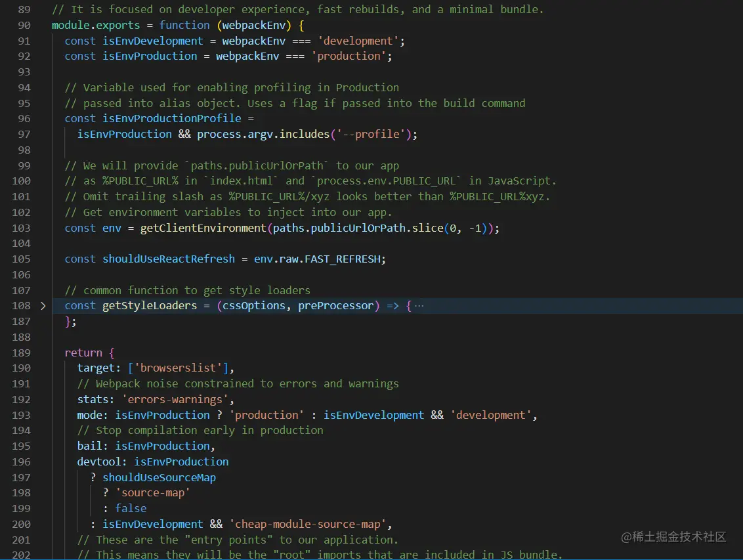Click comment 'It is focused on developer experience'

coord(298,9)
